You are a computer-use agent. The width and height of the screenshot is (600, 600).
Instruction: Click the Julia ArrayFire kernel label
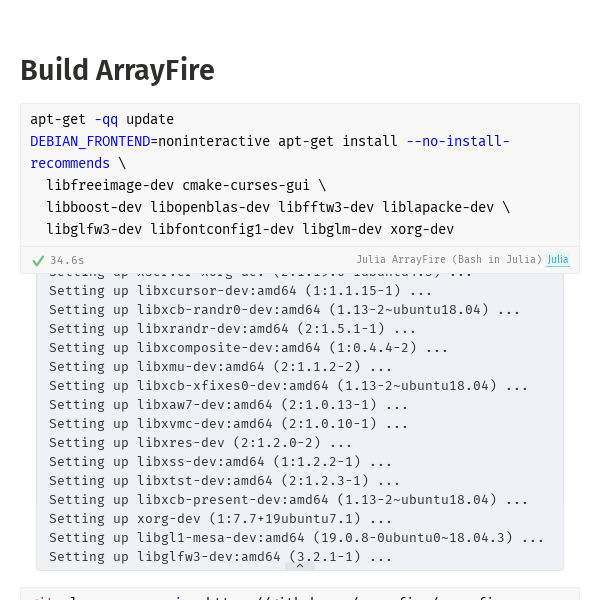tap(449, 260)
